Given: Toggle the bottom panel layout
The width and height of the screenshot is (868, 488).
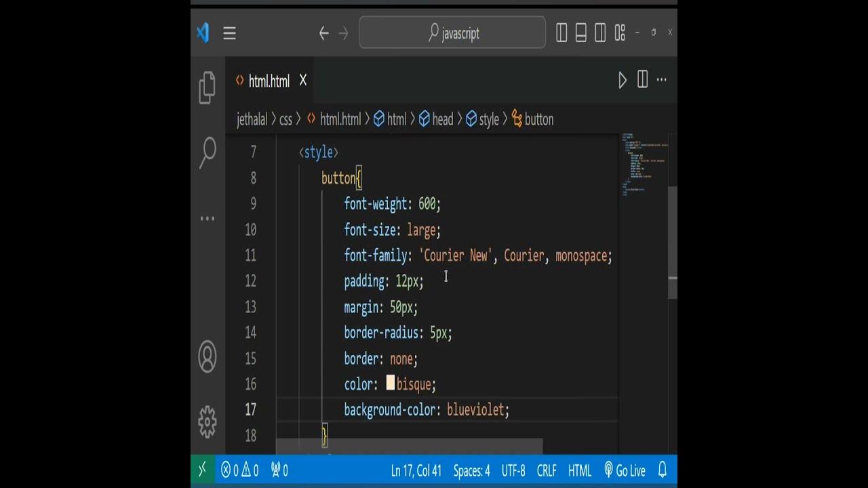Looking at the screenshot, I should (580, 33).
